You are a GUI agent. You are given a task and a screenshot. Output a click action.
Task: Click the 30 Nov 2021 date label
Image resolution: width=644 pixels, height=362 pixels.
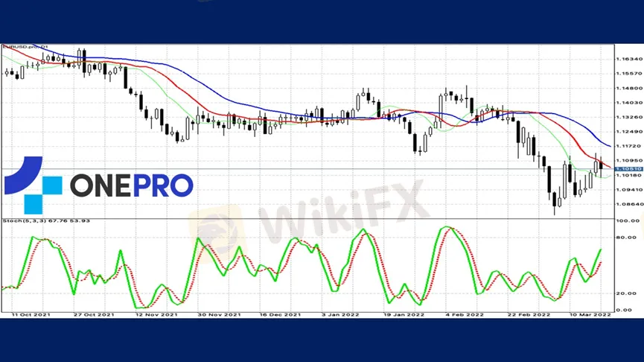click(219, 315)
